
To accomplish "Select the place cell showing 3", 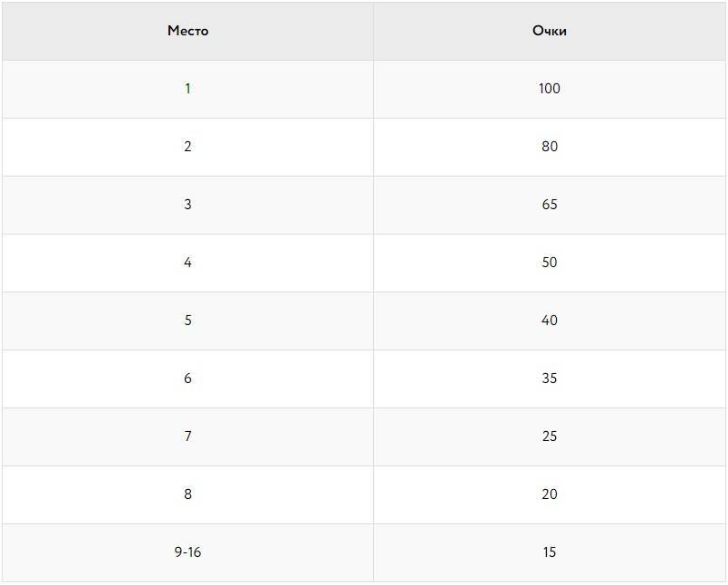I will (x=187, y=205).
